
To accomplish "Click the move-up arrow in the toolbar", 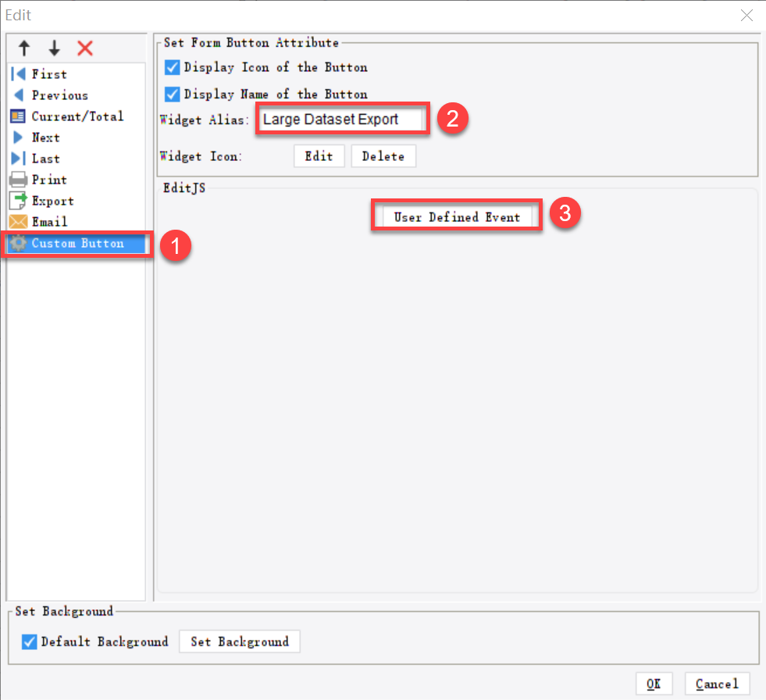I will coord(23,48).
